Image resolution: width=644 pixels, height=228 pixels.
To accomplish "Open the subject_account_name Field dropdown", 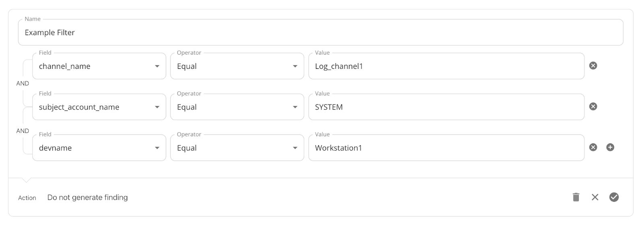I will pos(99,107).
